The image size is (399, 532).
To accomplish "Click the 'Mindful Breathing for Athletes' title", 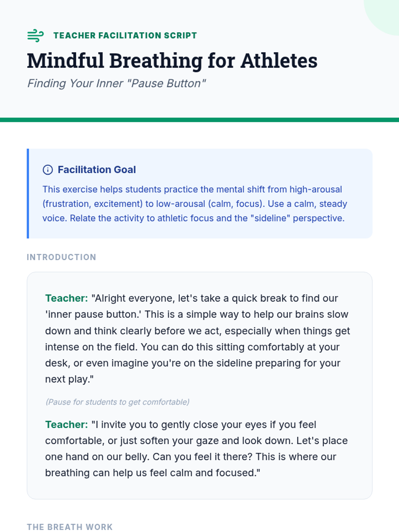I will (x=172, y=61).
